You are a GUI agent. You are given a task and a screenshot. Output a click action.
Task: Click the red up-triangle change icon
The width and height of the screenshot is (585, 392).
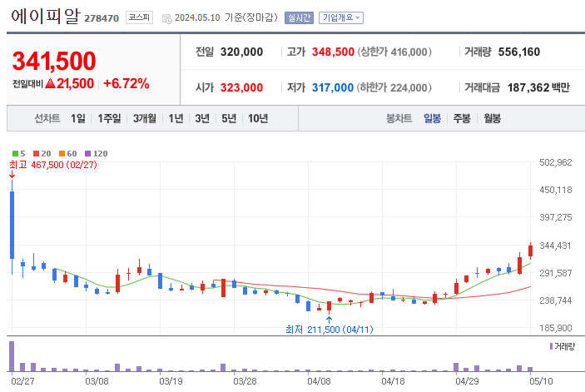click(x=51, y=83)
